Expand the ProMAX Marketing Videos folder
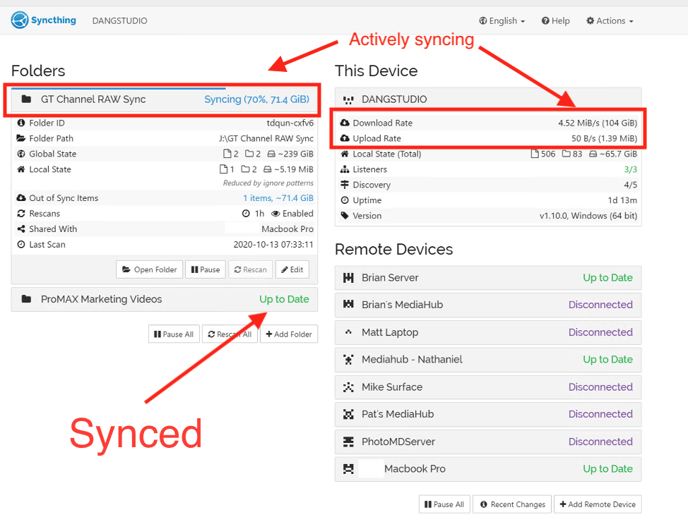 165,299
